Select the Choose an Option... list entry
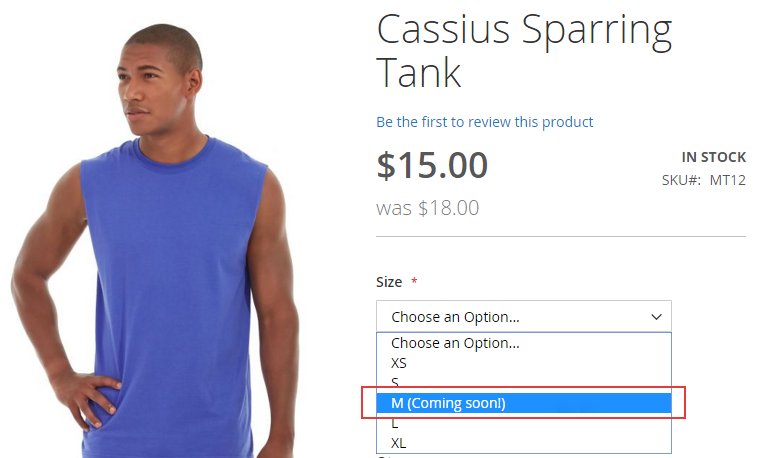766x458 pixels. point(455,343)
